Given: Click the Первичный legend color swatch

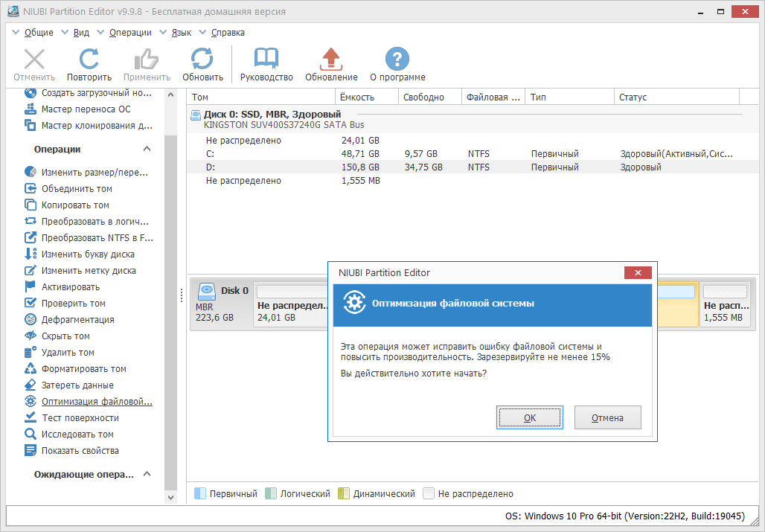Looking at the screenshot, I should pos(200,493).
